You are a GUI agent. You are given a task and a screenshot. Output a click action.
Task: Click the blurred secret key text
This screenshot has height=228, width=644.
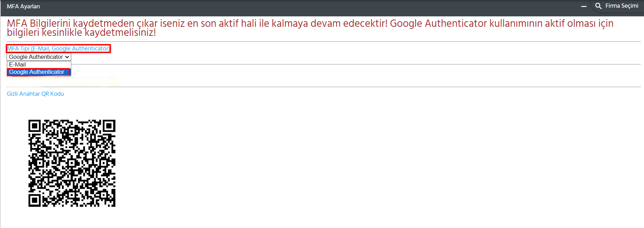click(x=62, y=79)
